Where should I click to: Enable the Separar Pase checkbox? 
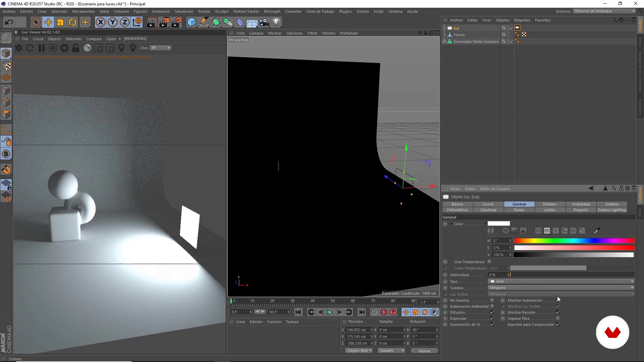point(558,318)
